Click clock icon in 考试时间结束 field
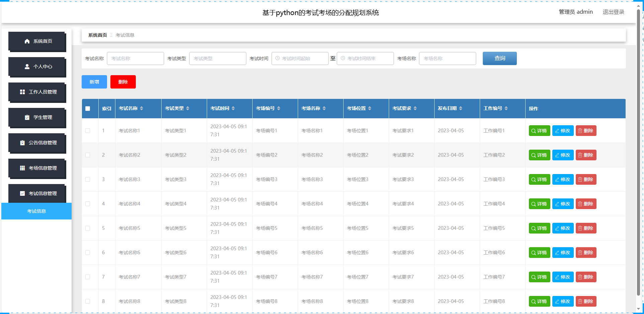 pyautogui.click(x=343, y=58)
